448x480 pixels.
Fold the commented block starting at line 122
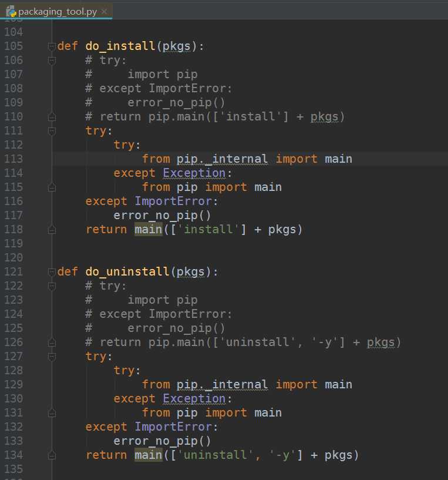(x=52, y=286)
